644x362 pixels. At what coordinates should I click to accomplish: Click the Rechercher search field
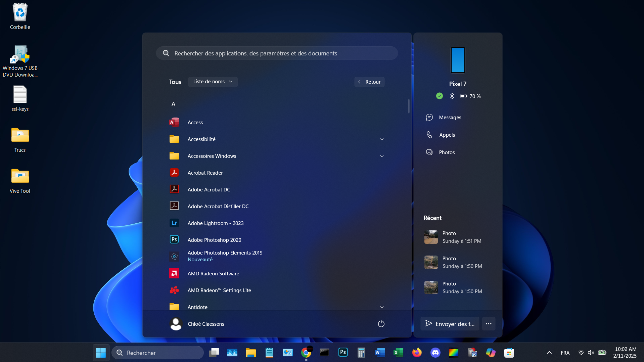(x=158, y=353)
